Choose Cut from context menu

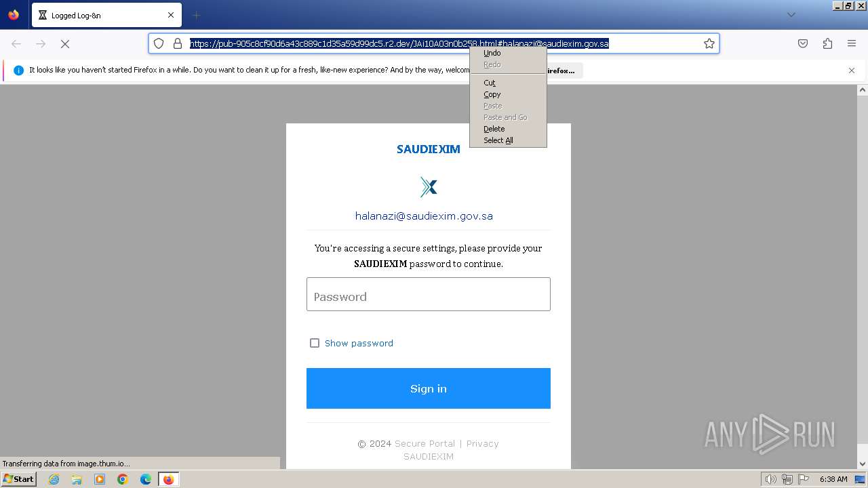[508, 83]
